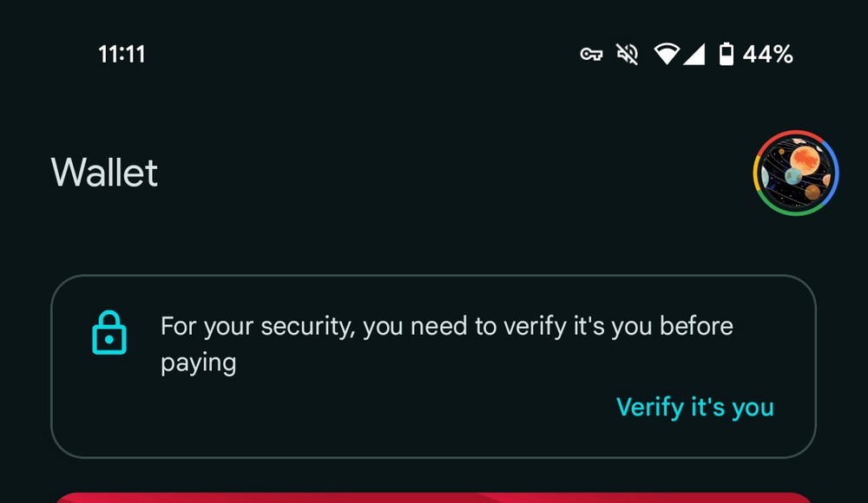
Task: Tap the word "paying" in the notice
Action: (199, 362)
